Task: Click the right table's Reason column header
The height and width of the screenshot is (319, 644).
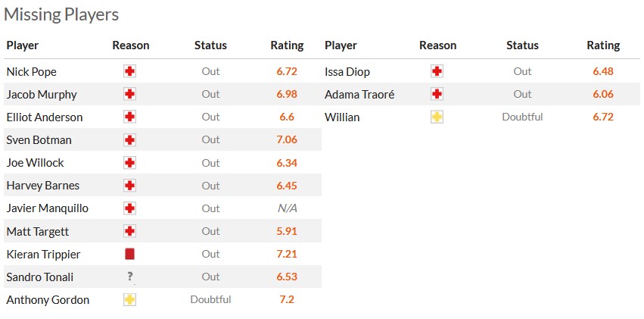Action: click(x=437, y=45)
